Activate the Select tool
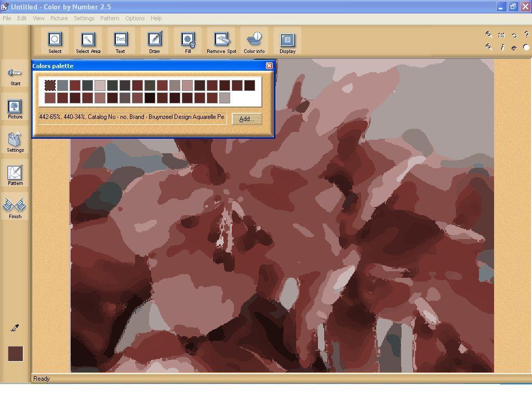532x399 pixels. point(55,42)
